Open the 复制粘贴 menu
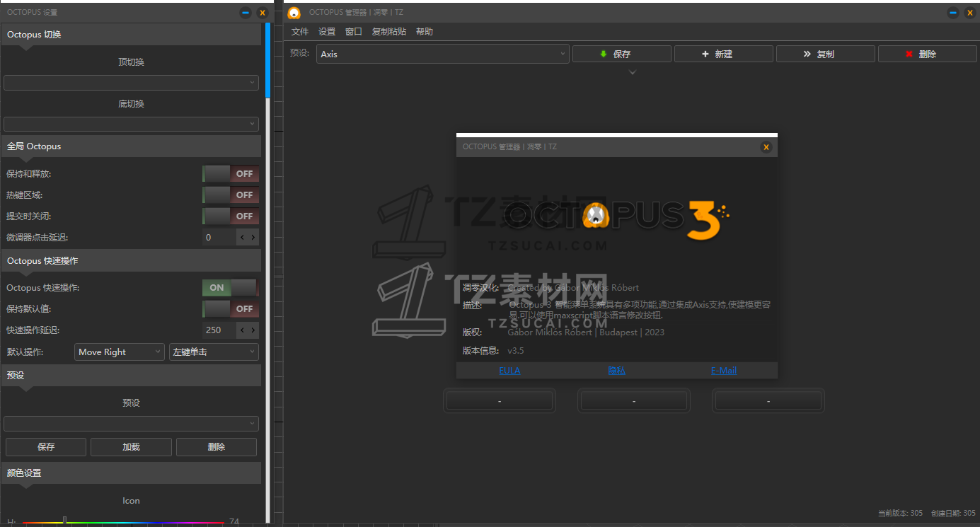This screenshot has height=527, width=980. (x=389, y=32)
